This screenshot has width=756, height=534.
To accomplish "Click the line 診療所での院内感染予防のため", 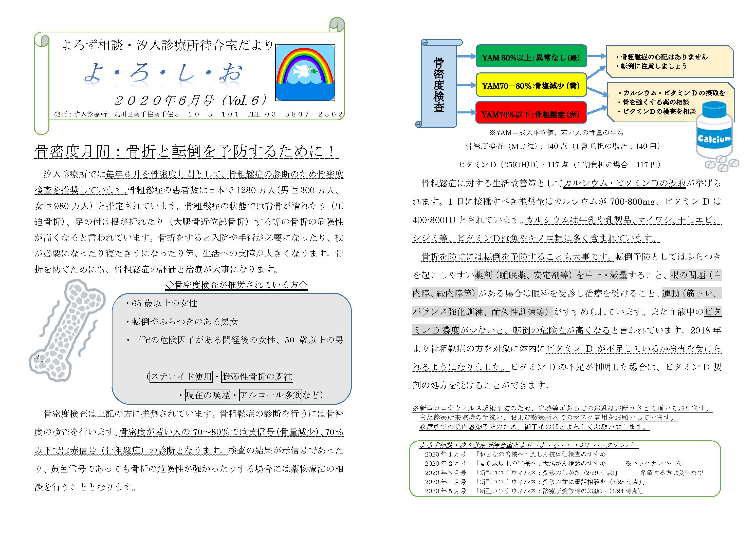I will [x=534, y=427].
